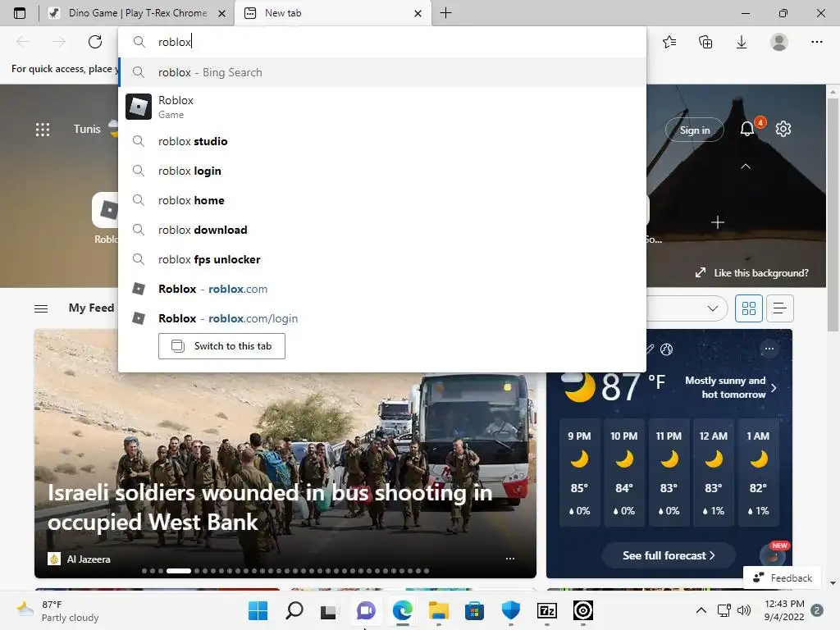The height and width of the screenshot is (630, 840).
Task: Click the profile avatar icon
Action: pyautogui.click(x=779, y=42)
